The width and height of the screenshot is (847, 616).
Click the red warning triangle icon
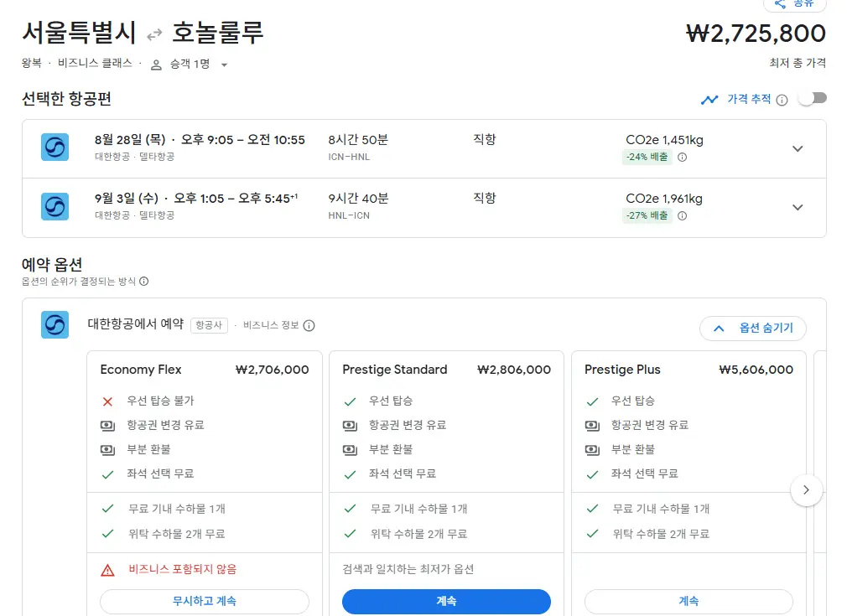107,570
